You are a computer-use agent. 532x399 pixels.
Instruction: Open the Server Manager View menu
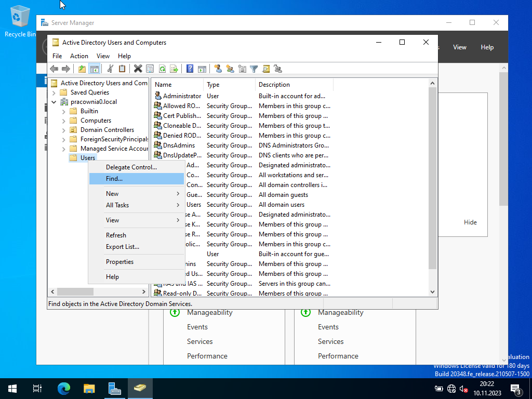[x=459, y=47]
